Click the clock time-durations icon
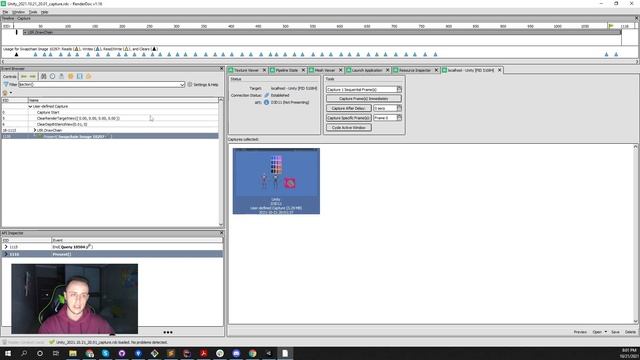The image size is (640, 360). click(52, 76)
